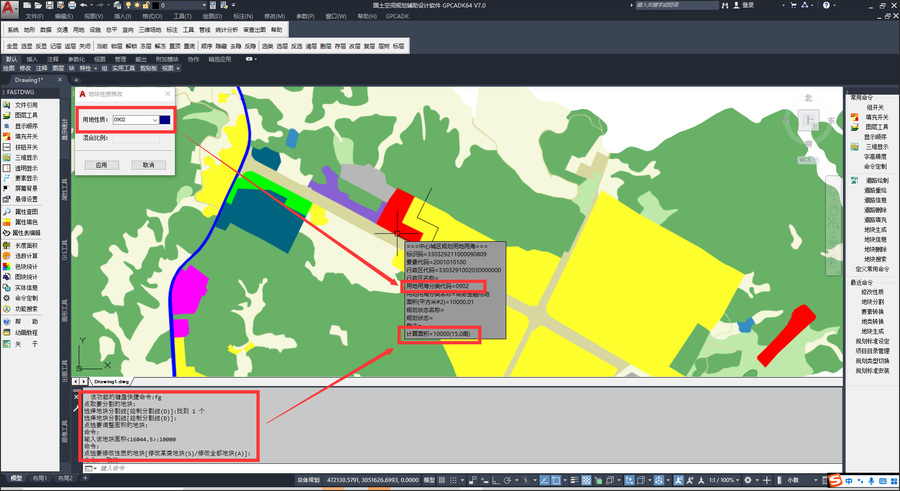Select 显示顺序 in the FASTDWG left panel

pyautogui.click(x=20, y=126)
